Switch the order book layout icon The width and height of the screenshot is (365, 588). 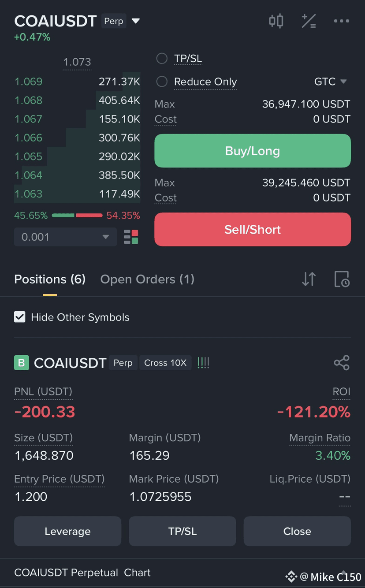(x=131, y=237)
